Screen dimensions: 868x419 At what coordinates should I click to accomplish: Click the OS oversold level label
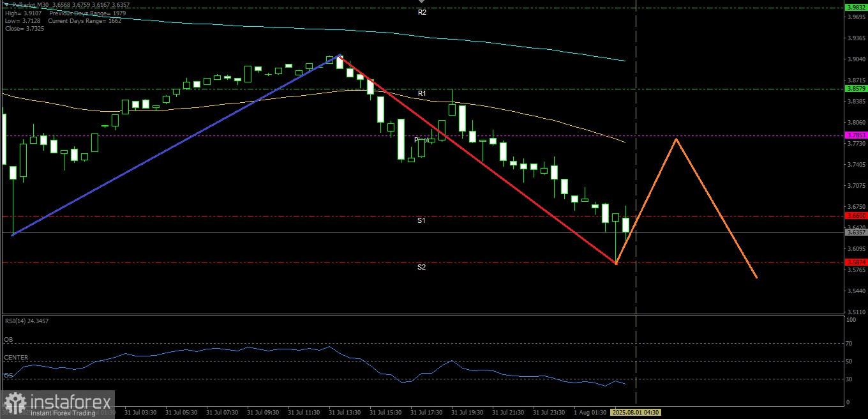click(x=8, y=376)
